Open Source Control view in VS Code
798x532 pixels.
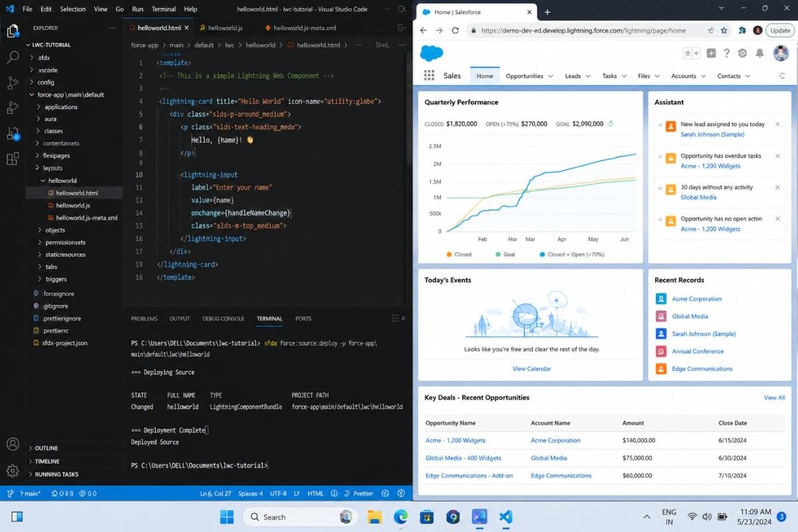click(x=12, y=82)
